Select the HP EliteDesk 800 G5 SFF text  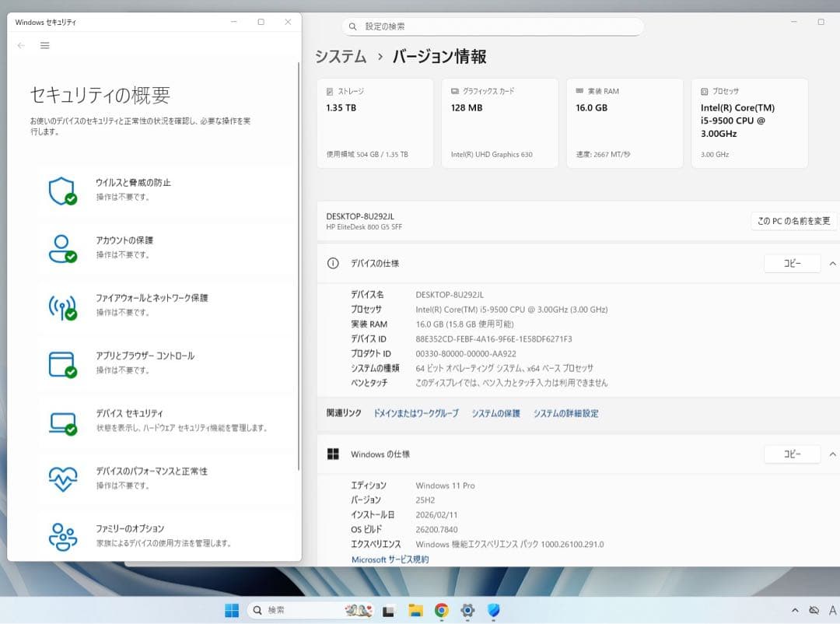coord(364,226)
